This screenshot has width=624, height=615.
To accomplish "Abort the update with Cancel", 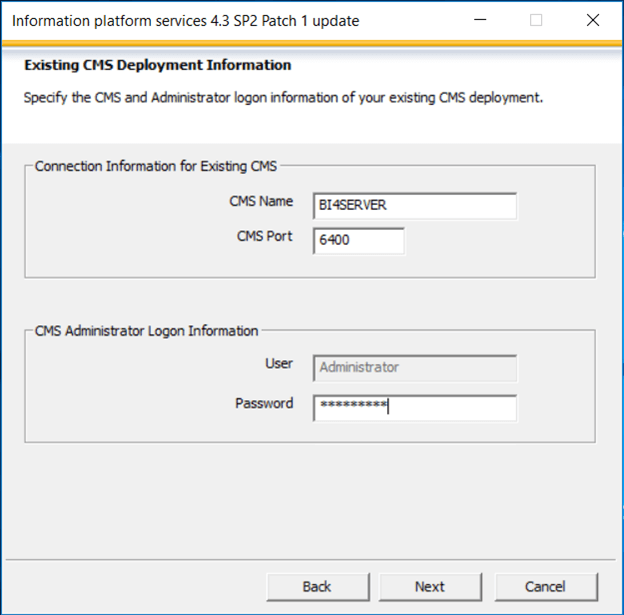I will (546, 587).
